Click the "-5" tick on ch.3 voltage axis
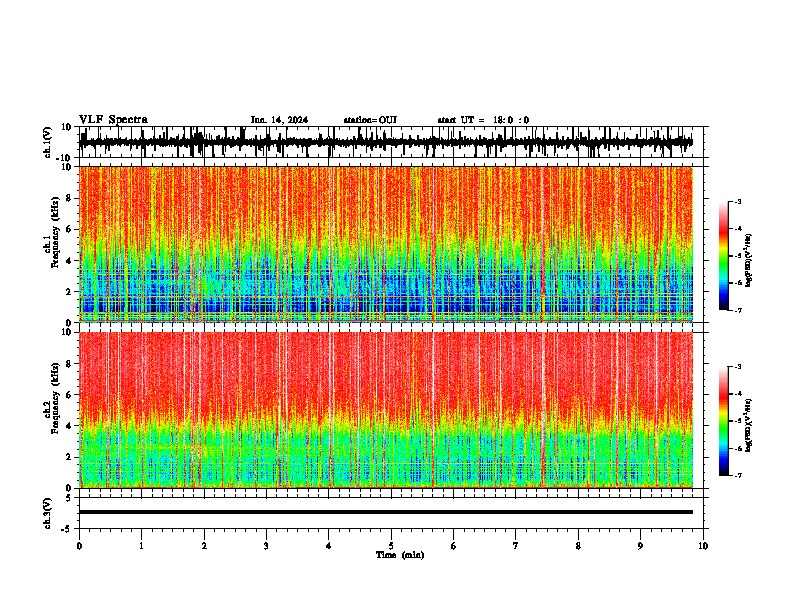The height and width of the screenshot is (612, 792). (68, 529)
